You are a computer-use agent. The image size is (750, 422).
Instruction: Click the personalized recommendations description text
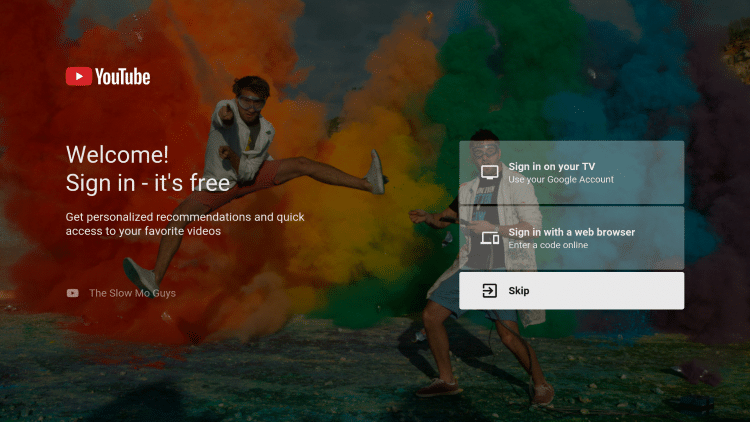click(x=185, y=224)
